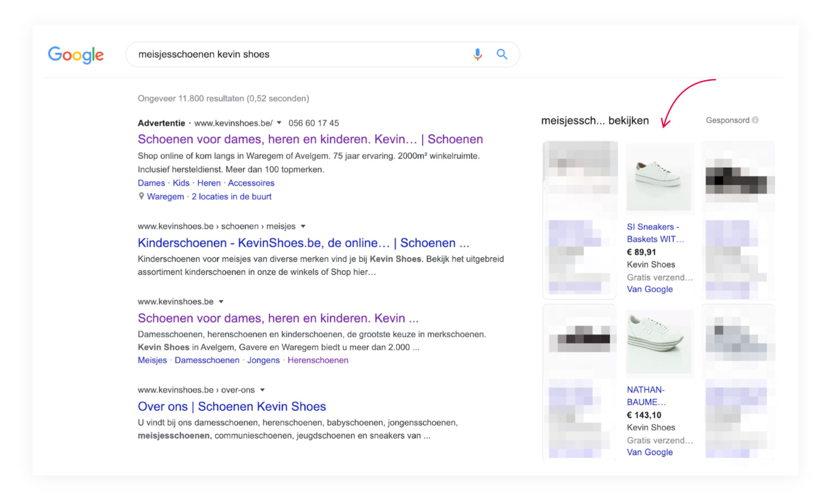Expand dropdown next to www.kevinshoes.be/ ad URL

click(x=279, y=123)
